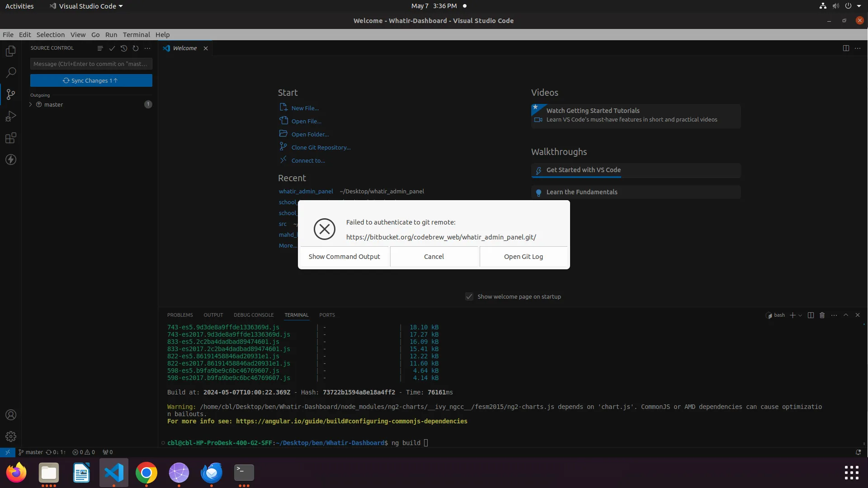
Task: Maximize panel size with chevron up
Action: pyautogui.click(x=846, y=315)
